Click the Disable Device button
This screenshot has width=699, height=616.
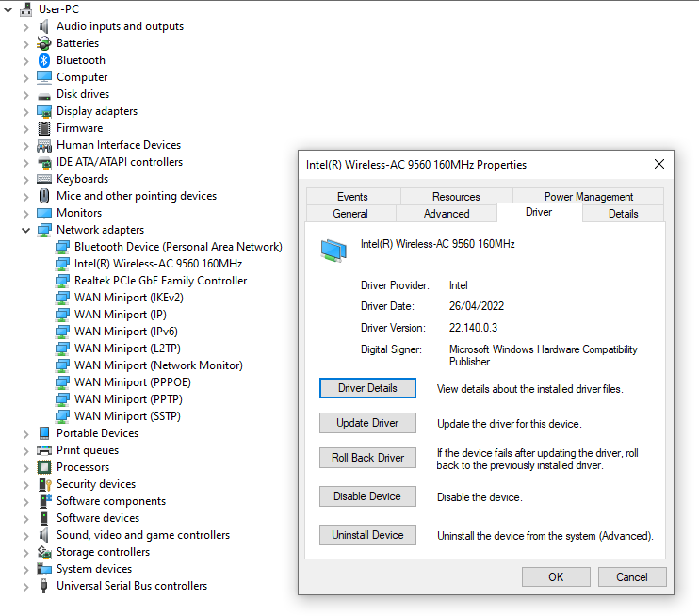point(367,496)
